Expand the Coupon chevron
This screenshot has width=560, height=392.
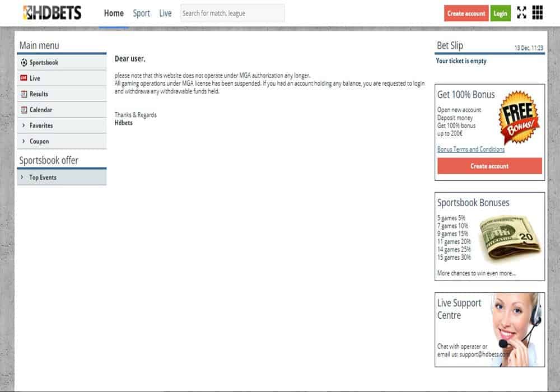(24, 141)
